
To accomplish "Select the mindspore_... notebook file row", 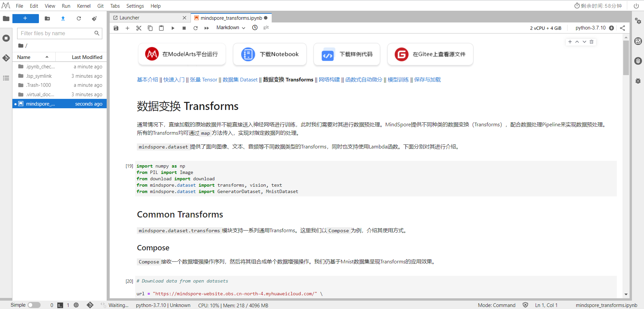I will (x=60, y=104).
